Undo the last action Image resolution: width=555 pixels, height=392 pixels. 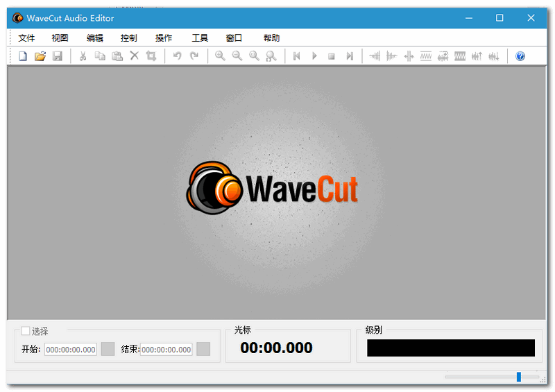tap(177, 56)
